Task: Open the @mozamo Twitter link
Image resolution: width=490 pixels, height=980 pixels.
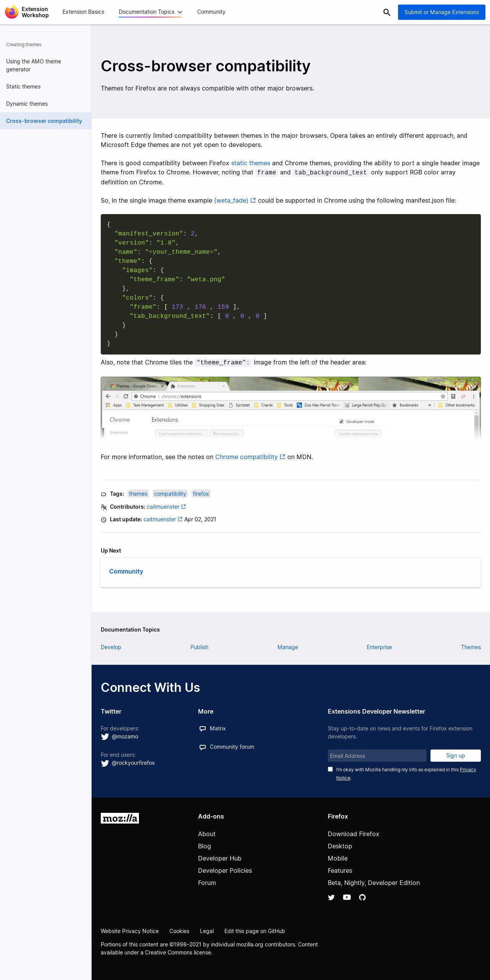Action: 125,737
